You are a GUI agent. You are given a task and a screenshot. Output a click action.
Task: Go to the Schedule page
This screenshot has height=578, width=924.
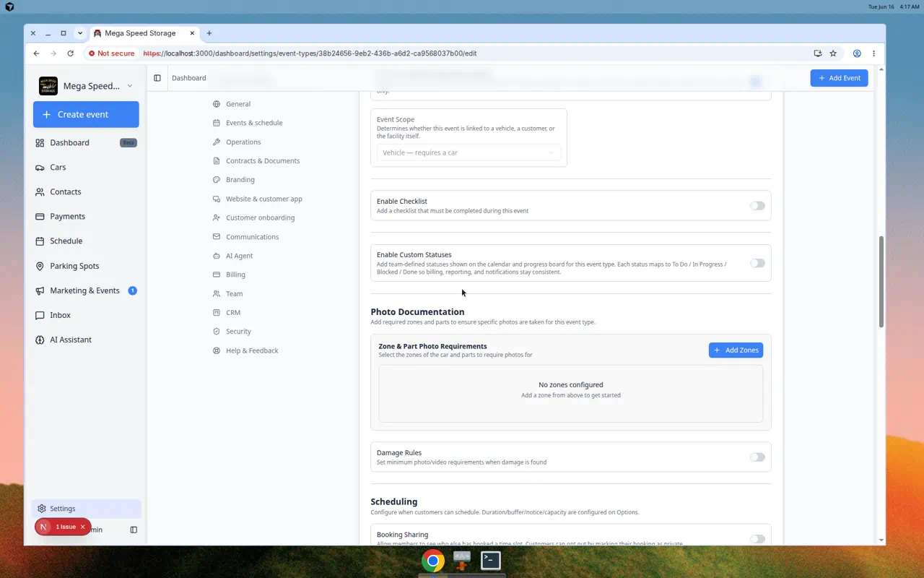(x=86, y=241)
